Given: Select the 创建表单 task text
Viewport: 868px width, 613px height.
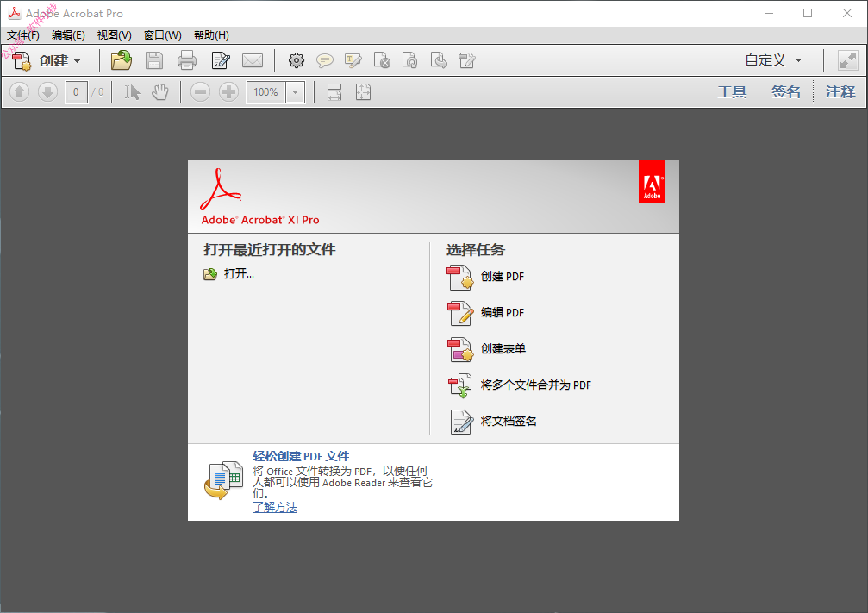Looking at the screenshot, I should [503, 348].
